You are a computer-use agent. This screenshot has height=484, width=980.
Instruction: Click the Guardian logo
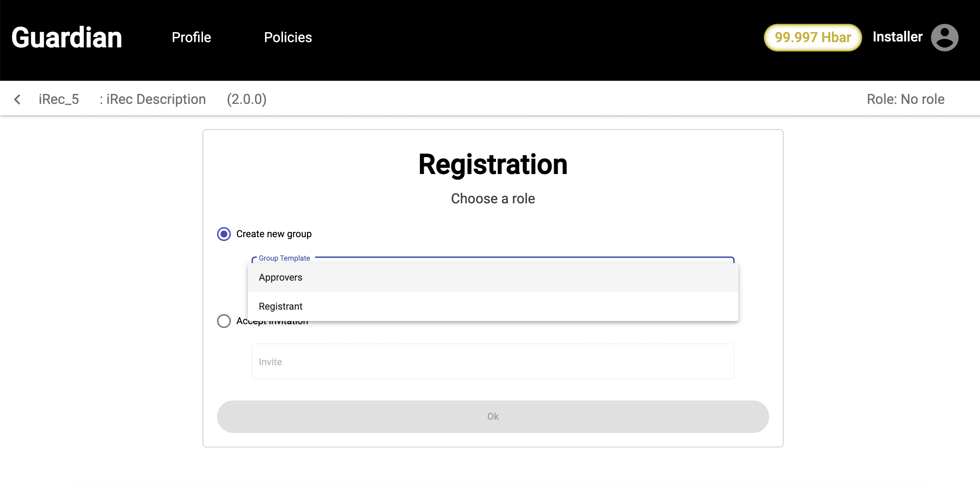coord(67,37)
